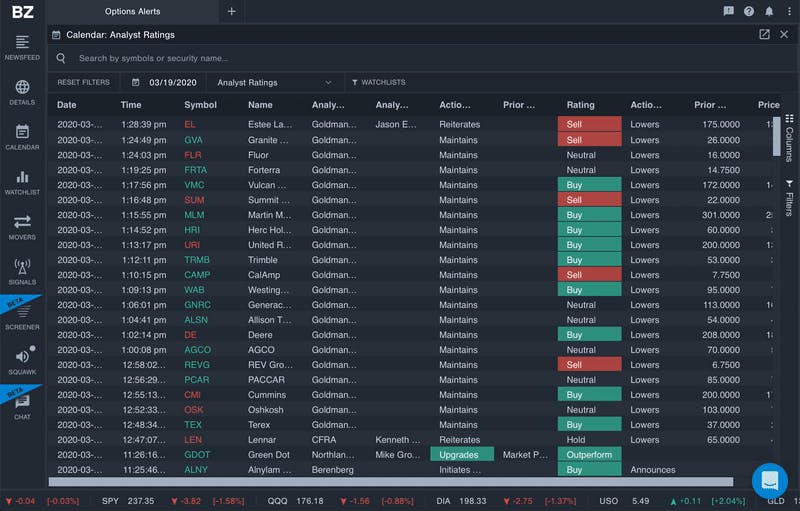
Task: Click the DIA ticker in the bottom bar
Action: point(443,501)
